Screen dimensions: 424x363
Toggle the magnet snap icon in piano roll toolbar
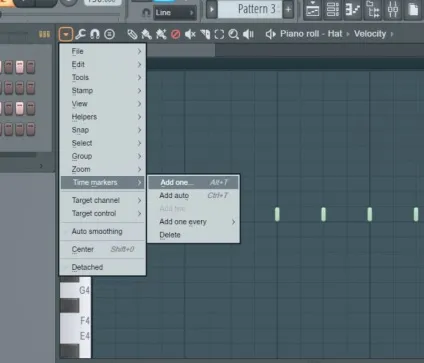(x=95, y=34)
